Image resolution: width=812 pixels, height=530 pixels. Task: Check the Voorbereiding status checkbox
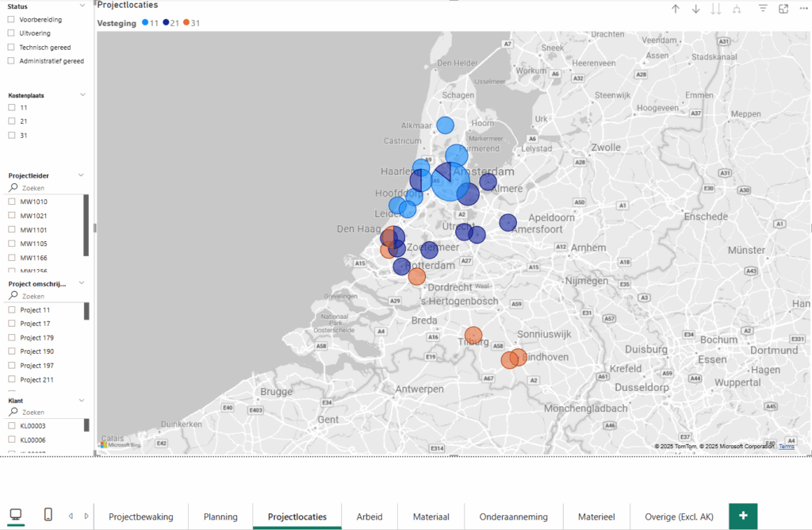pyautogui.click(x=11, y=19)
